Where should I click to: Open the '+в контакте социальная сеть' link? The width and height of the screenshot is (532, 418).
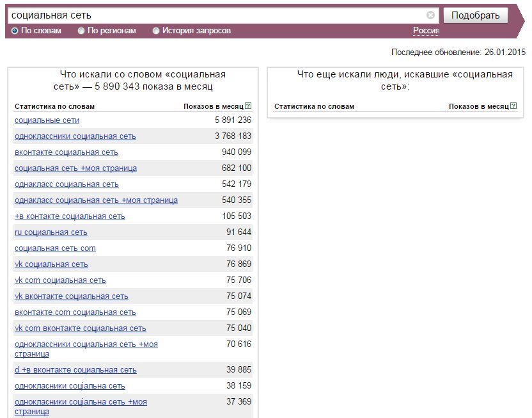(70, 216)
